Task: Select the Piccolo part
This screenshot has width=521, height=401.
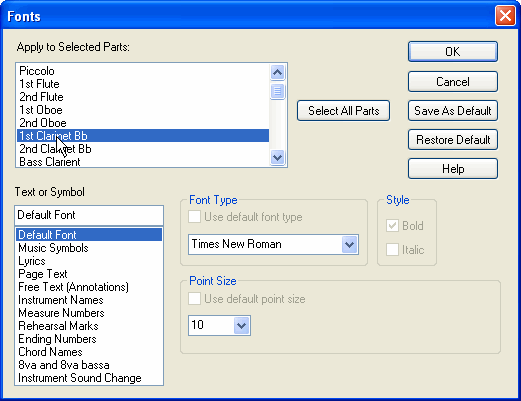Action: (x=37, y=71)
